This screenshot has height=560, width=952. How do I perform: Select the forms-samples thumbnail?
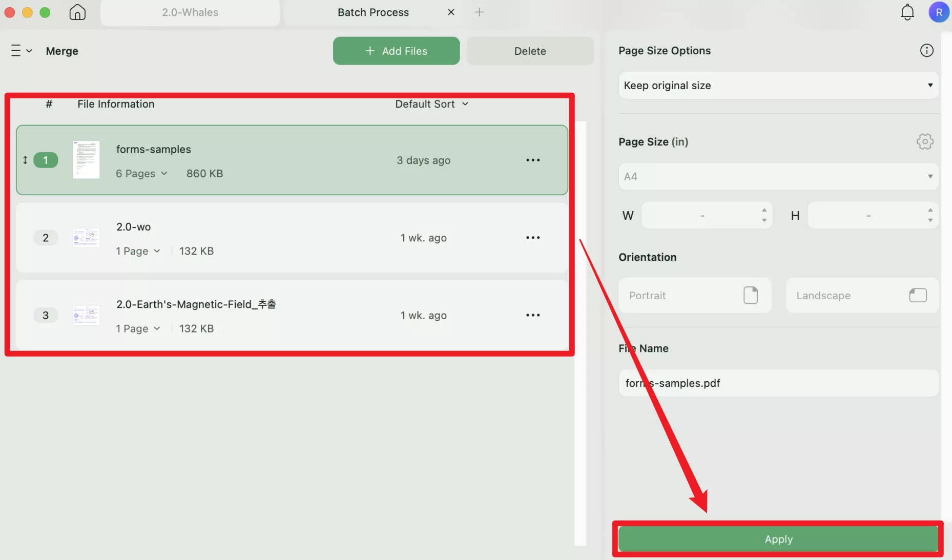click(x=86, y=160)
